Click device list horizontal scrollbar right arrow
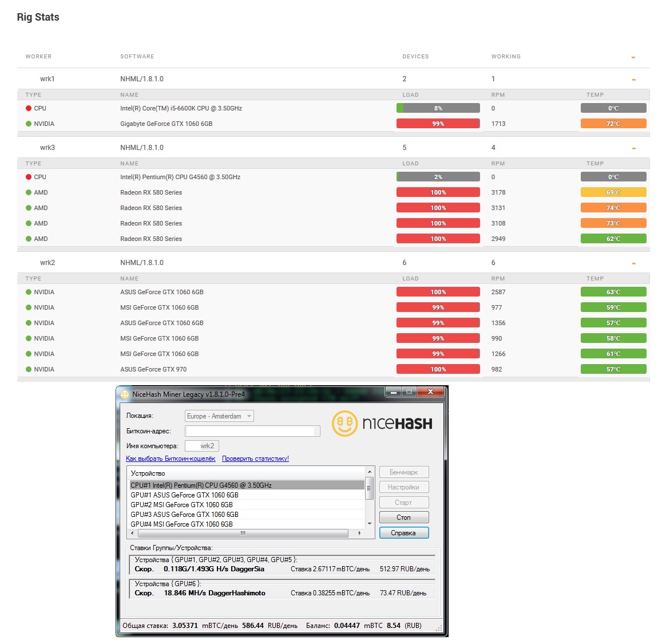The height and width of the screenshot is (644, 658). click(360, 533)
